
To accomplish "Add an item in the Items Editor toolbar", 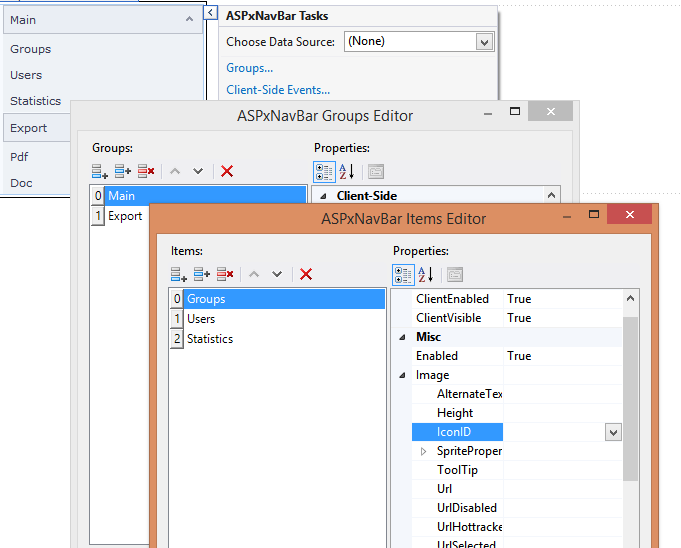I will pyautogui.click(x=179, y=274).
